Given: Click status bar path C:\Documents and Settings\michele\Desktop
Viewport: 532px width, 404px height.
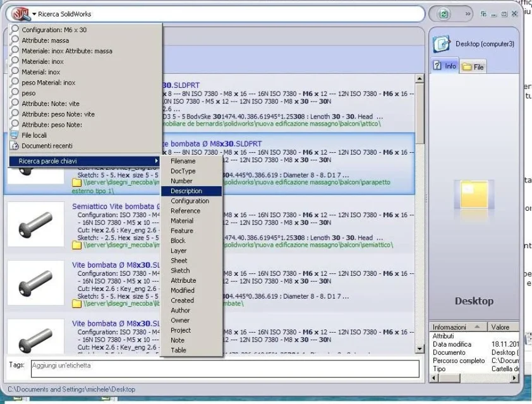Looking at the screenshot, I should point(71,389).
